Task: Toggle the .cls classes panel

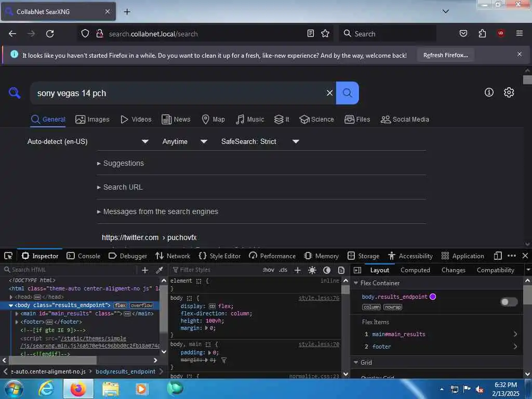Action: pyautogui.click(x=283, y=270)
